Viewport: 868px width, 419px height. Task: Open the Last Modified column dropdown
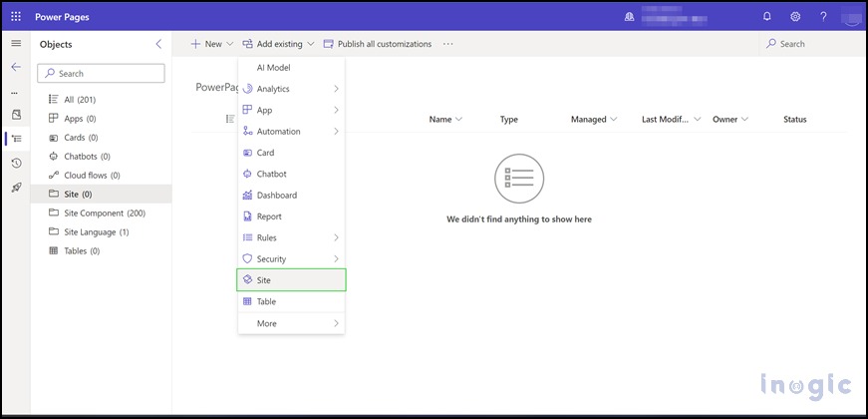(x=672, y=119)
